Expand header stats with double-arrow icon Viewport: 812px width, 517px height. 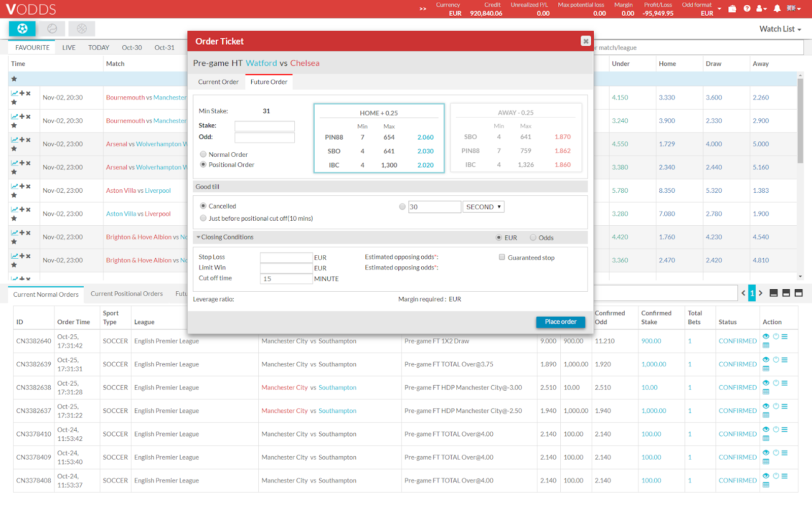click(x=423, y=9)
